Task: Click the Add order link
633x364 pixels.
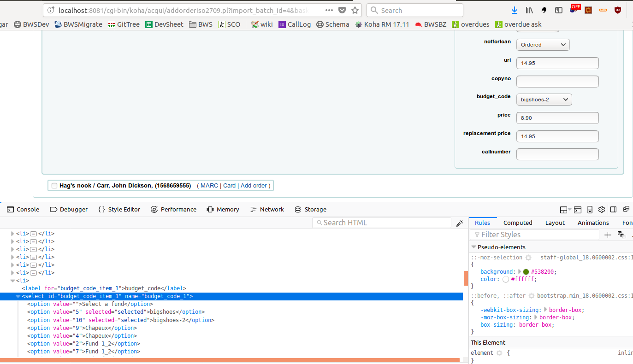Action: point(254,186)
